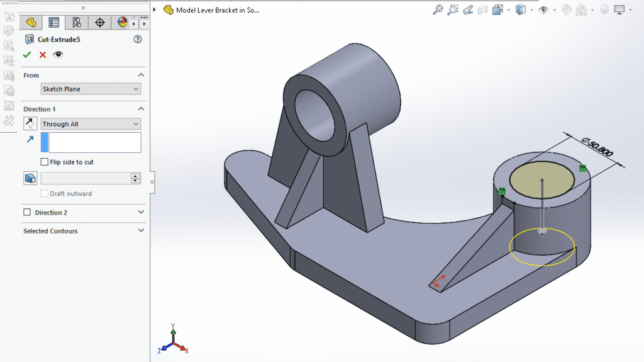Accept the cut with green checkmark
Viewport: 644px width, 362px height.
tap(27, 55)
